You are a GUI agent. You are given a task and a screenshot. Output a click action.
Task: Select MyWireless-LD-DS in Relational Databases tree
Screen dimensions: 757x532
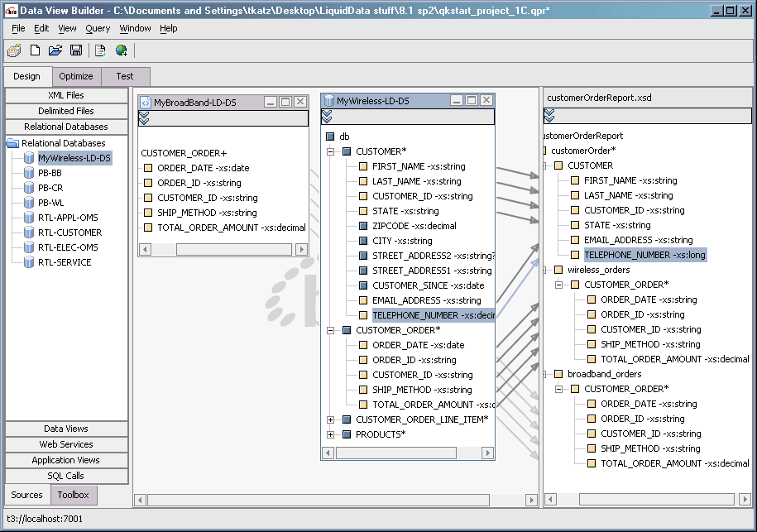74,158
